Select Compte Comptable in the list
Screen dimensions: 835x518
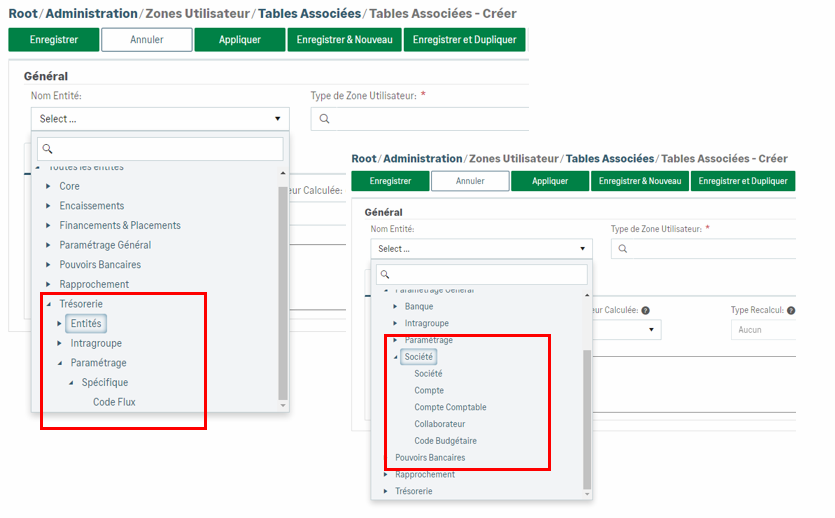coord(450,407)
